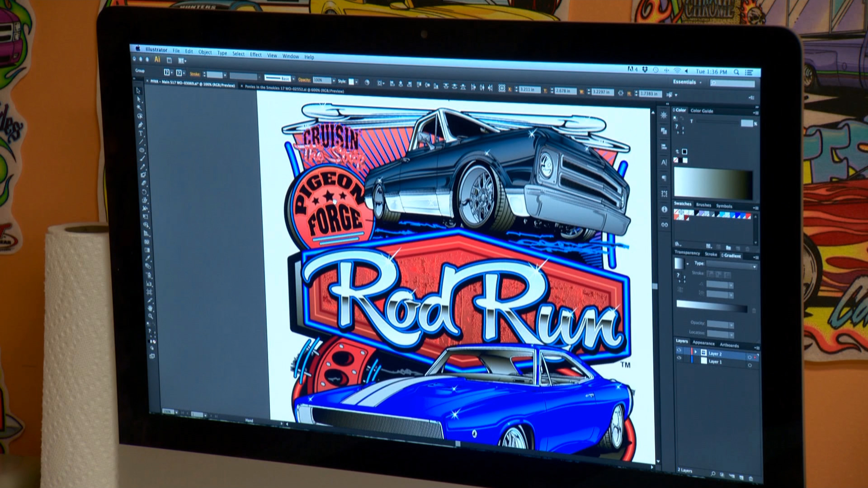
Task: Switch to the Artboards tab
Action: click(x=729, y=346)
